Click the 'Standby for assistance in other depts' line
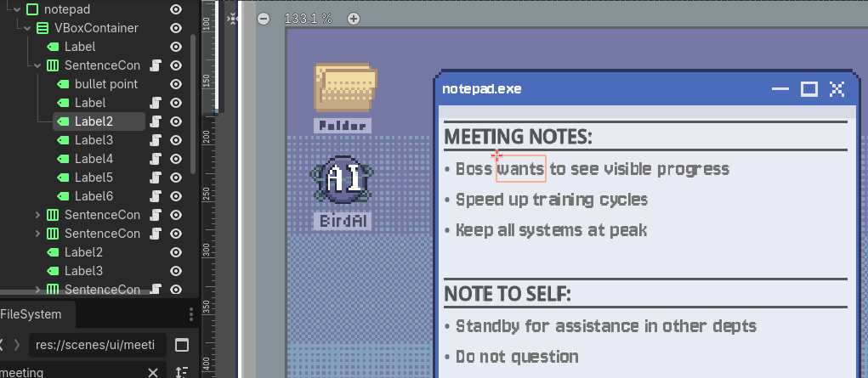Screen dimensions: 868x378 click(605, 326)
